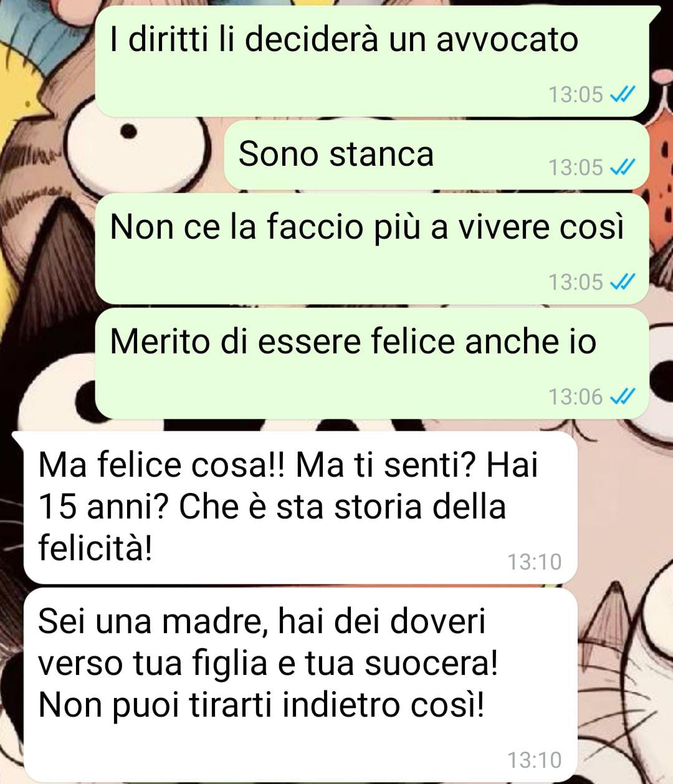Tap the text '15 anni?' in received message
The image size is (673, 784).
(104, 507)
